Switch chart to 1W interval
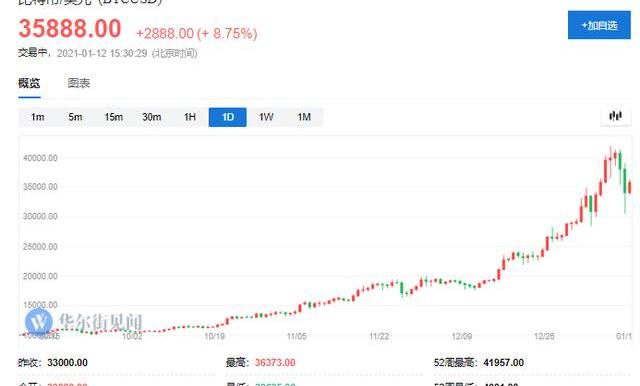Screen dimensions: 640x386 tap(266, 117)
